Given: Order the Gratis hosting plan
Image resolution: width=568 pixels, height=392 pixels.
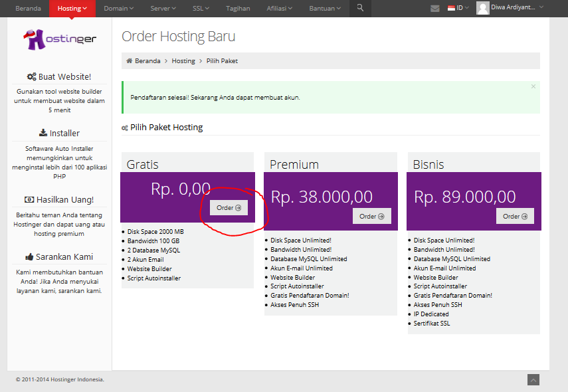Looking at the screenshot, I should point(229,207).
